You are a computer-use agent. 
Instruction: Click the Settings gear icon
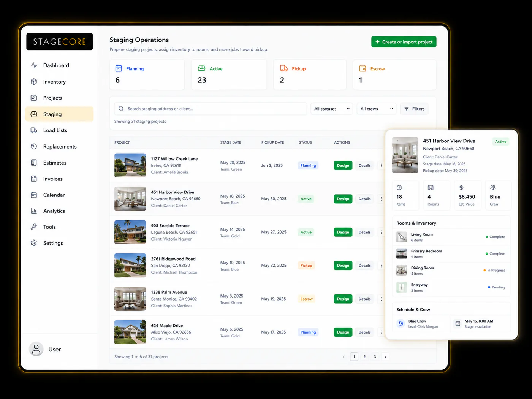tap(34, 243)
